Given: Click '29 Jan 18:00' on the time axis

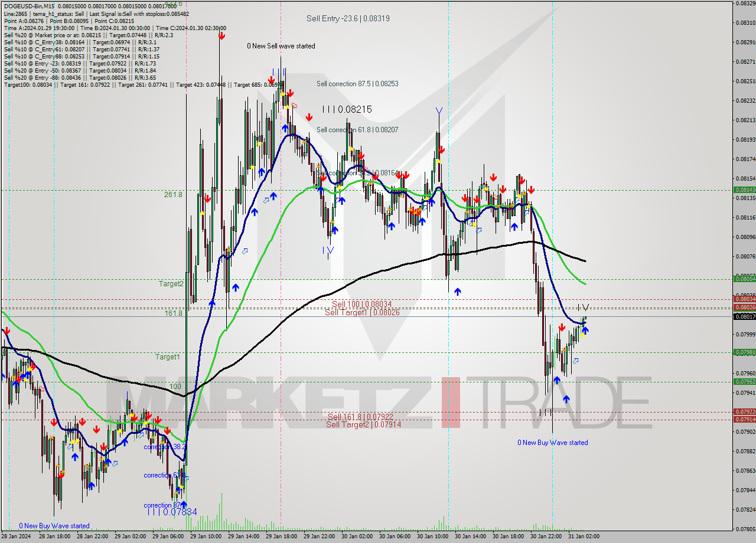Looking at the screenshot, I should 281,537.
